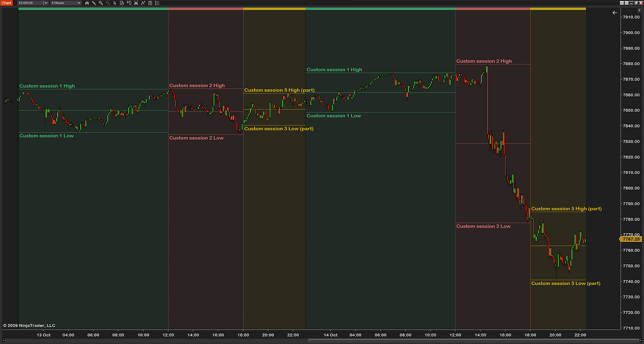
Task: Click the 14 Oct 'Custom session 2 High' label
Action: pyautogui.click(x=484, y=61)
